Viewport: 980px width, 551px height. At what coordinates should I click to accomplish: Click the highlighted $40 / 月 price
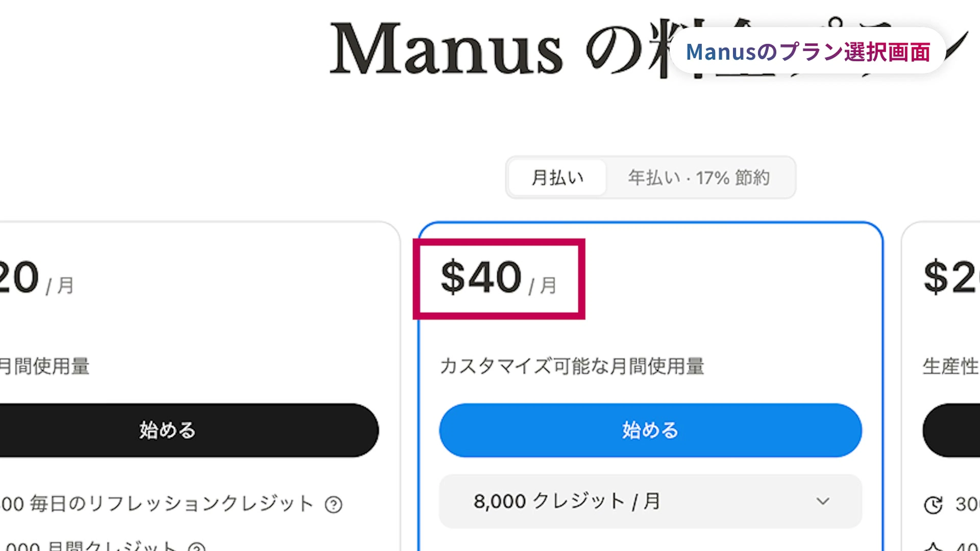tap(498, 279)
